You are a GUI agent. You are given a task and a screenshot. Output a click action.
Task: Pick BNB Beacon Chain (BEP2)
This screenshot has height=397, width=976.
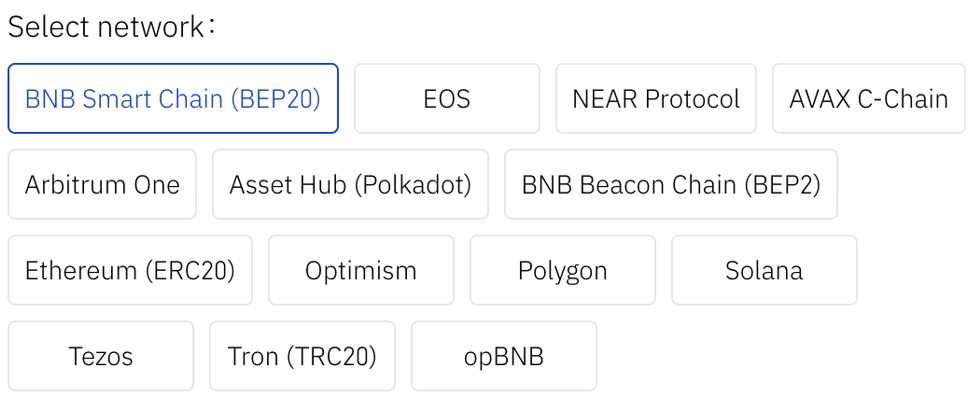[671, 184]
